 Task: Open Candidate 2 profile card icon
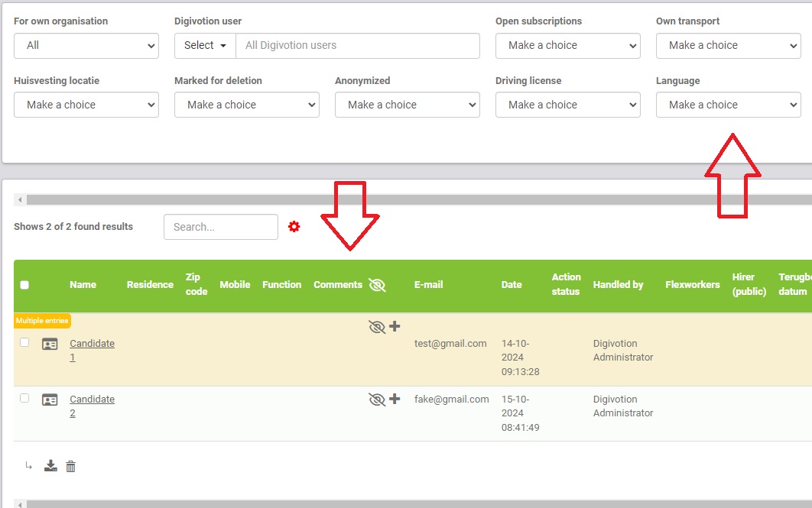click(x=50, y=400)
